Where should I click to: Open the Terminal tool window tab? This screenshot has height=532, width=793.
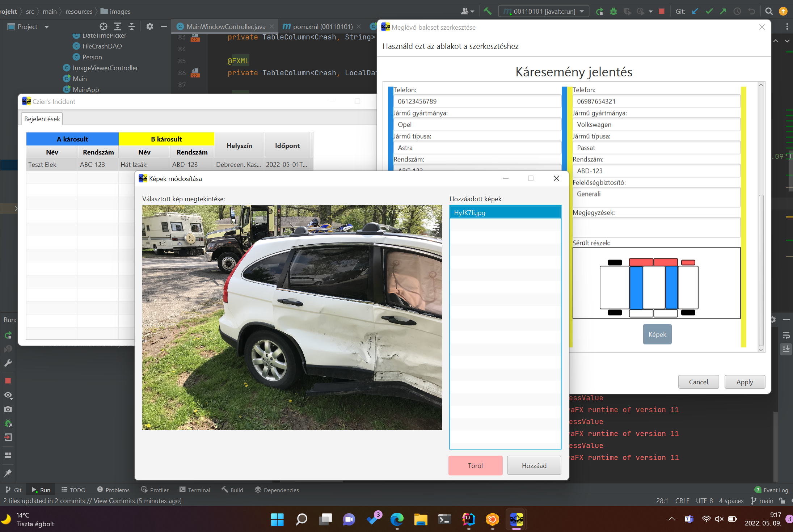coord(195,490)
